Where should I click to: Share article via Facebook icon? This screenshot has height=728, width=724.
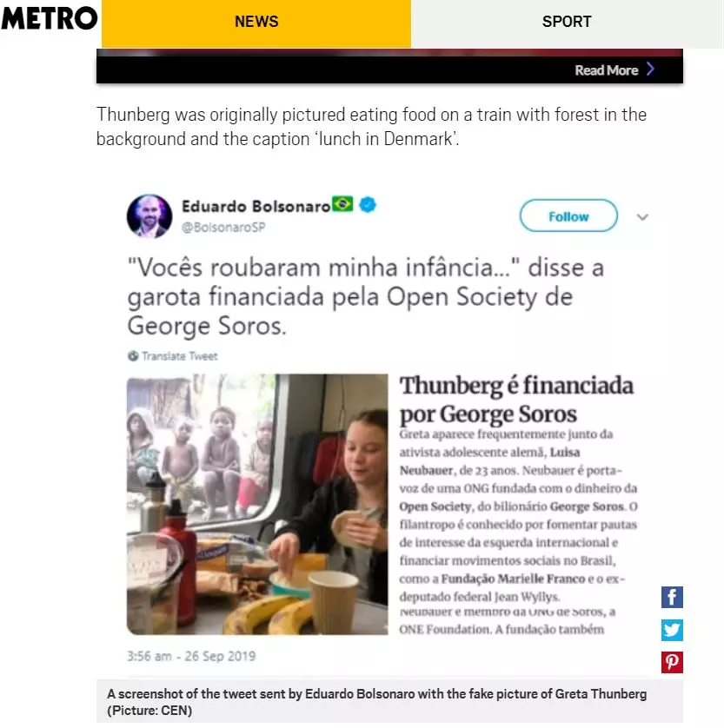[x=672, y=597]
